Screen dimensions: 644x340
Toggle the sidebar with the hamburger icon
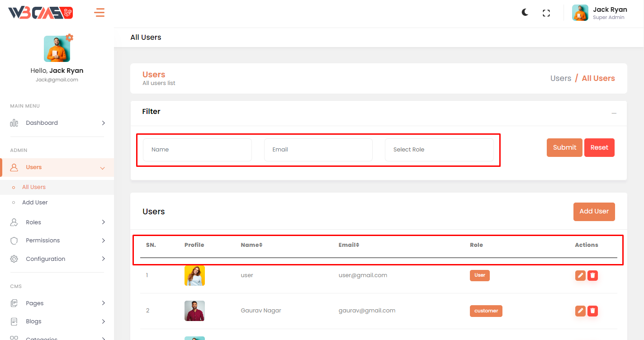point(99,13)
